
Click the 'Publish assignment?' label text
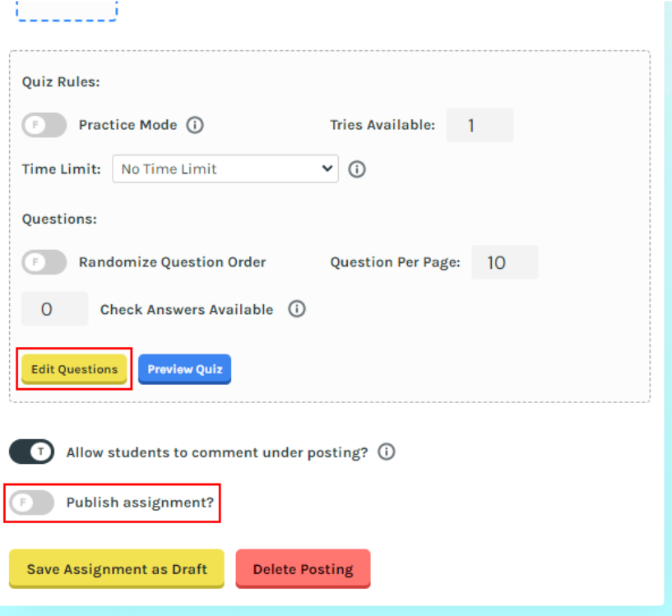click(x=140, y=503)
